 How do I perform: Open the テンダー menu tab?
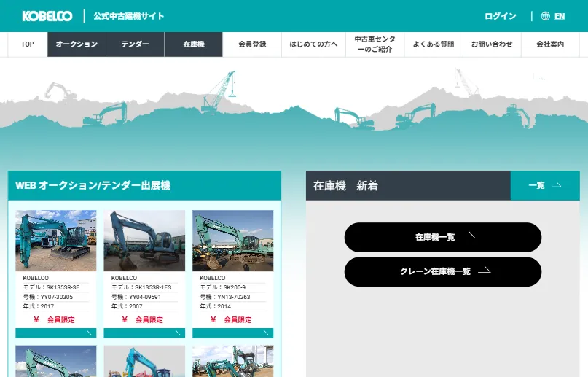(135, 44)
